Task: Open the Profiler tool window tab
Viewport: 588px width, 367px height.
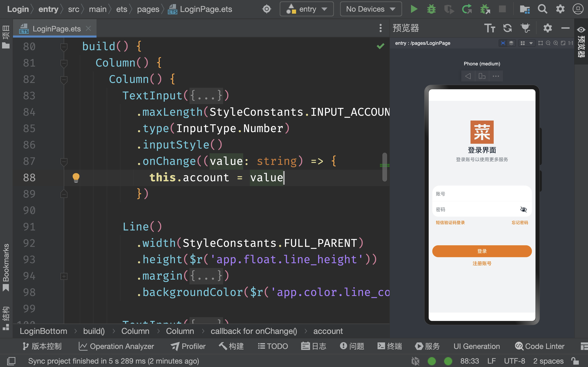Action: [x=188, y=346]
